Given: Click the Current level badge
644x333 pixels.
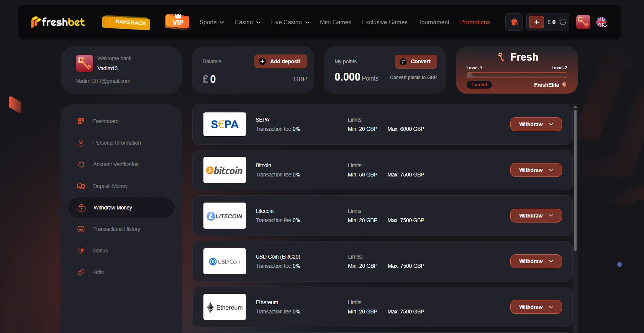Looking at the screenshot, I should click(479, 85).
